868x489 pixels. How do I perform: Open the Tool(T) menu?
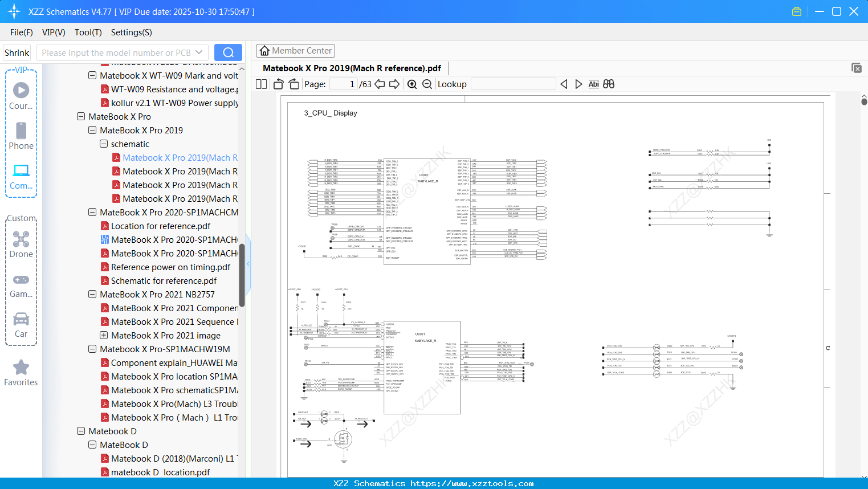(88, 32)
